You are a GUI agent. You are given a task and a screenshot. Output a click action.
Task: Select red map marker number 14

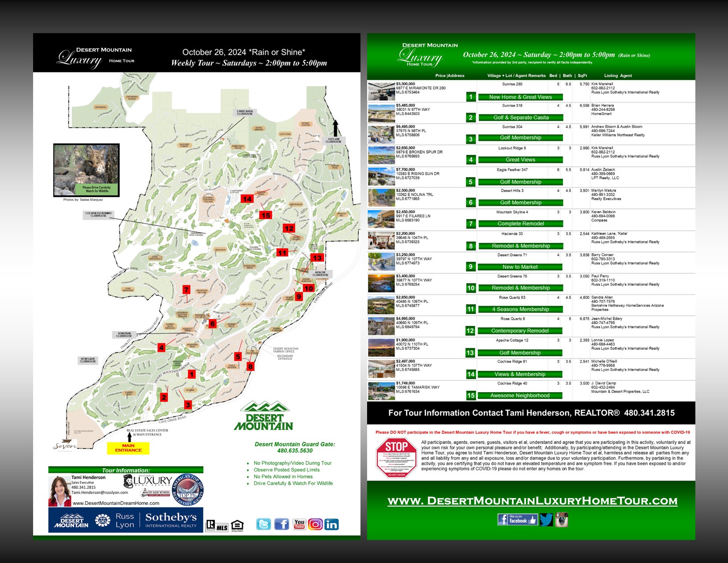[x=247, y=199]
